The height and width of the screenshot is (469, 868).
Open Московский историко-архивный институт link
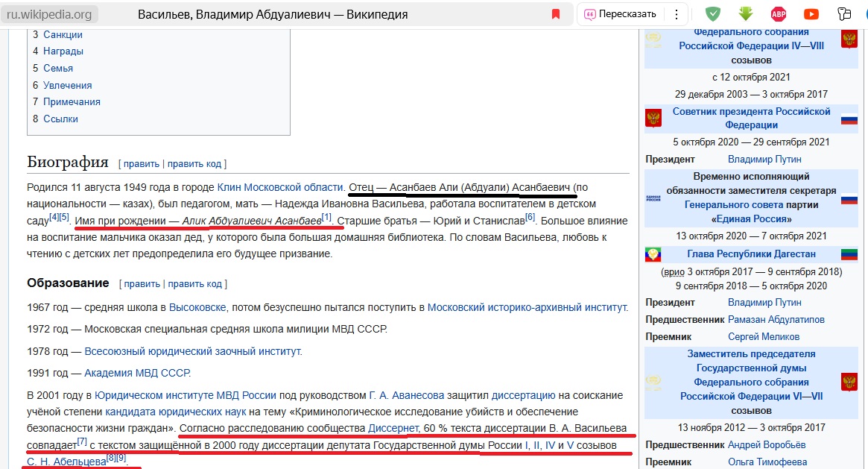[527, 307]
